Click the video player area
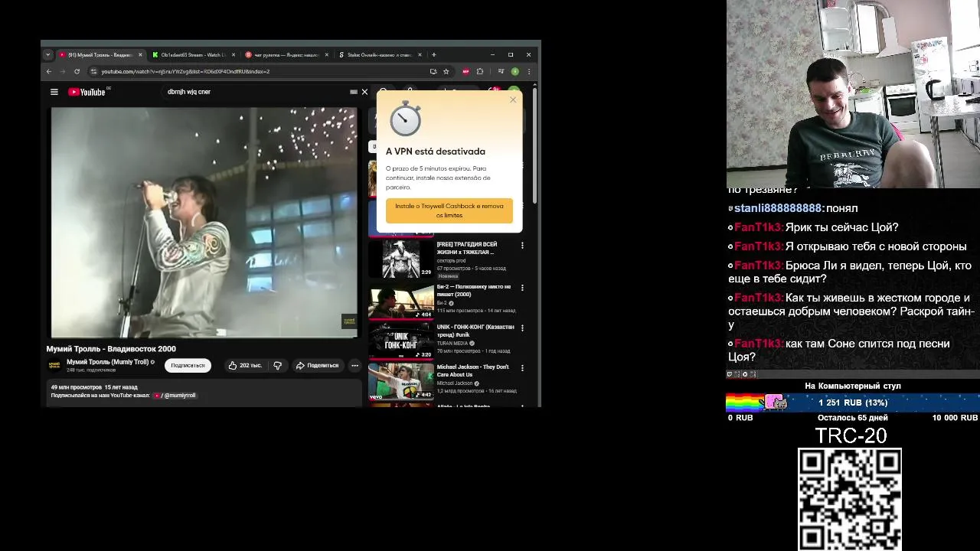980x551 pixels. pyautogui.click(x=204, y=222)
